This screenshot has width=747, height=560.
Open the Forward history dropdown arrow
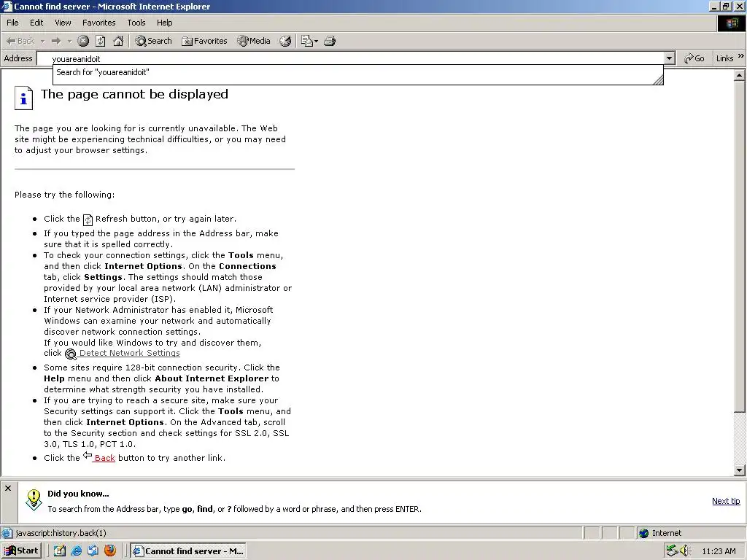(x=69, y=42)
